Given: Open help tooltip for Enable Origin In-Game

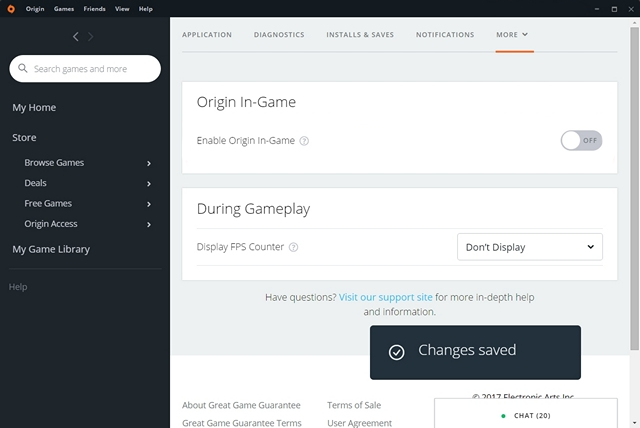Looking at the screenshot, I should 304,141.
